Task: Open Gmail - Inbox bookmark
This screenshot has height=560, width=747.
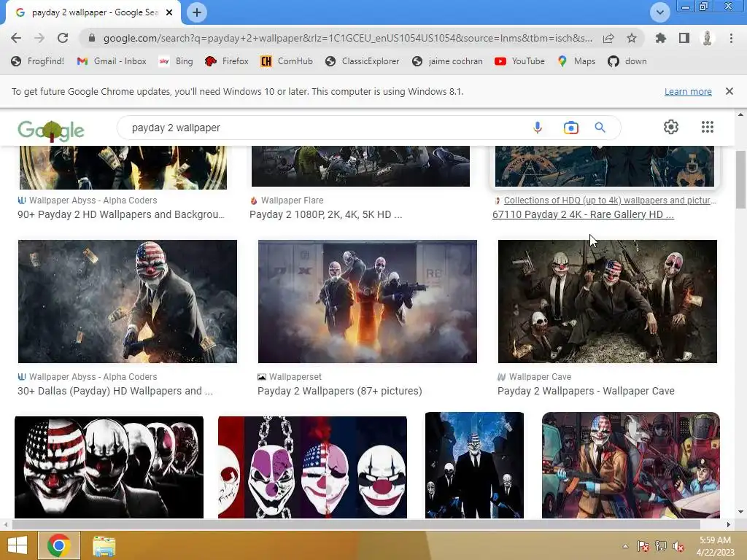Action: click(x=112, y=61)
